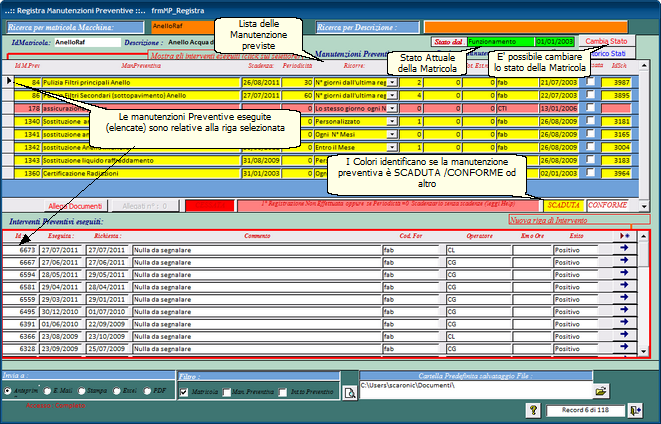The height and width of the screenshot is (424, 661).
Task: Open intervention 6366 with its blue arrow
Action: click(624, 335)
